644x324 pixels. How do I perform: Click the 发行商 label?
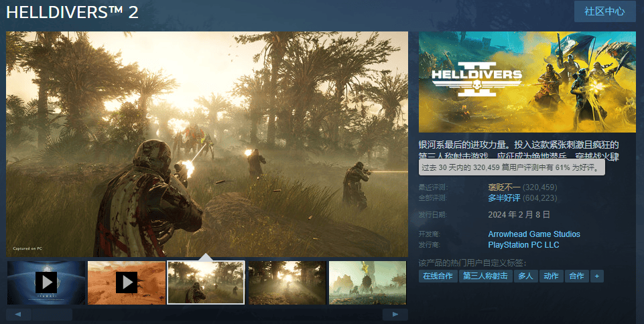[429, 245]
